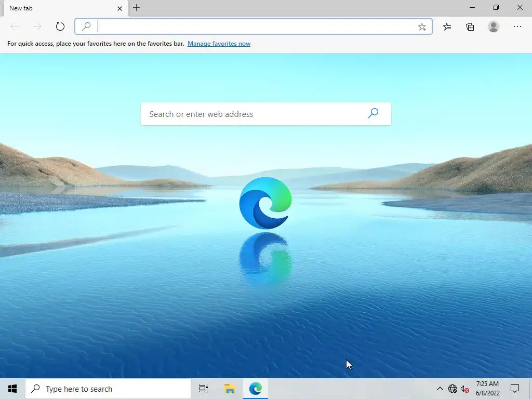
Task: Open the Collections icon
Action: (x=470, y=27)
